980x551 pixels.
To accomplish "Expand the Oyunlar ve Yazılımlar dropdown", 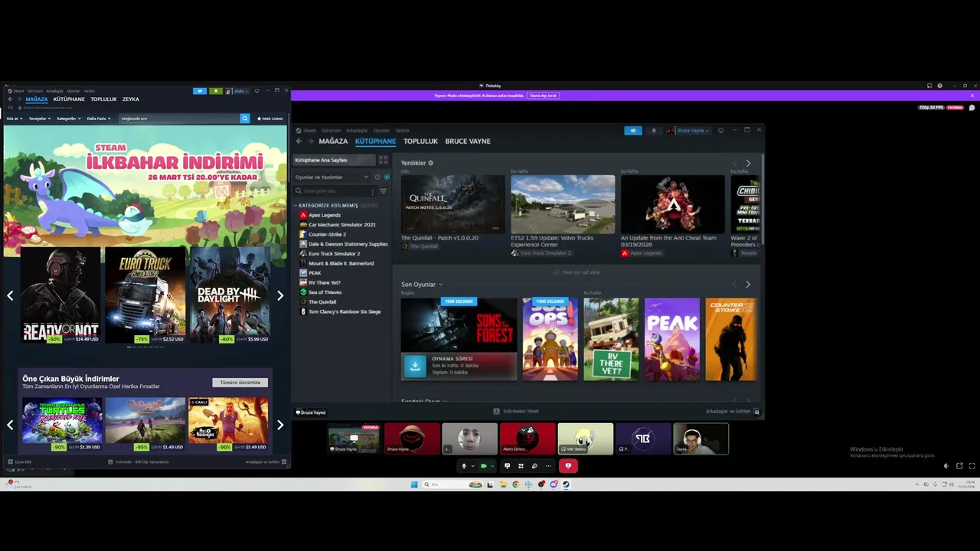I will (x=332, y=177).
